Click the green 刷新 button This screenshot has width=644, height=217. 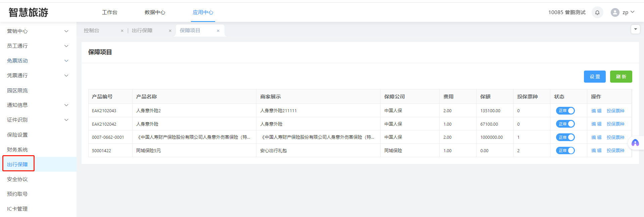click(621, 77)
